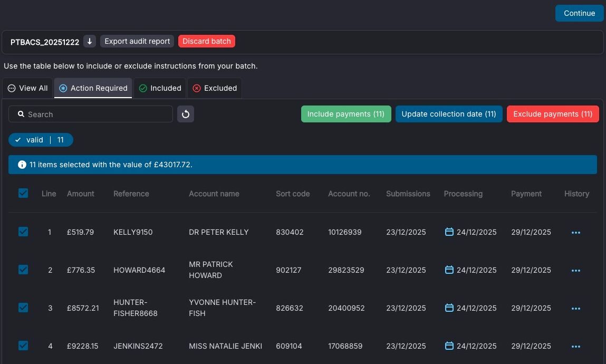Viewport: 606px width, 364px height.
Task: Click the Processing column header
Action: coord(463,194)
